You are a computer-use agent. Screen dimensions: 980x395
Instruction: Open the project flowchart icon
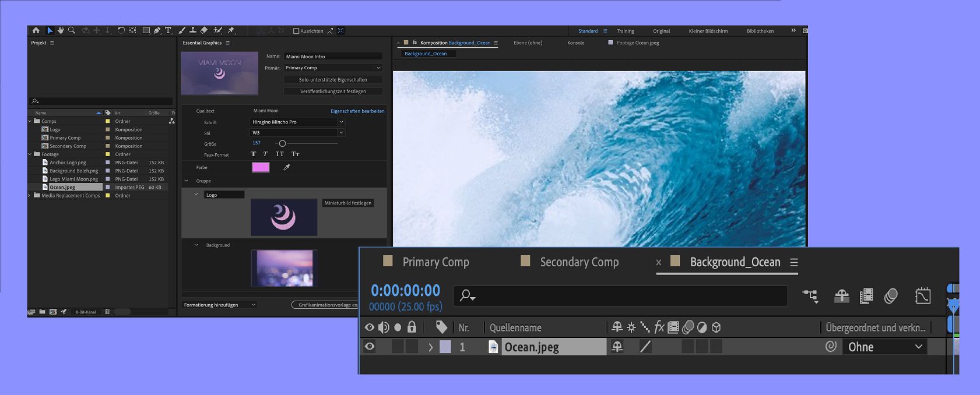(171, 121)
